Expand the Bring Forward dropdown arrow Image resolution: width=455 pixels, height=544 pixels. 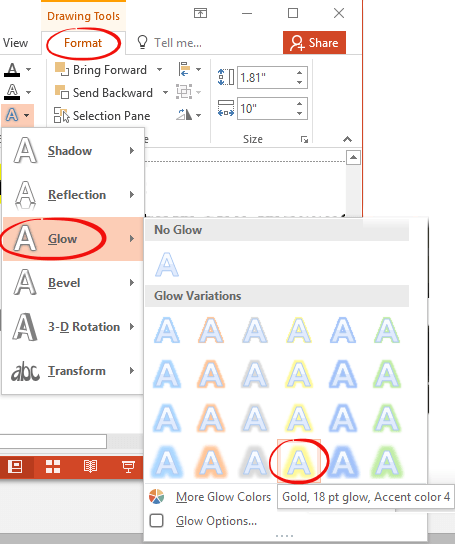click(159, 70)
